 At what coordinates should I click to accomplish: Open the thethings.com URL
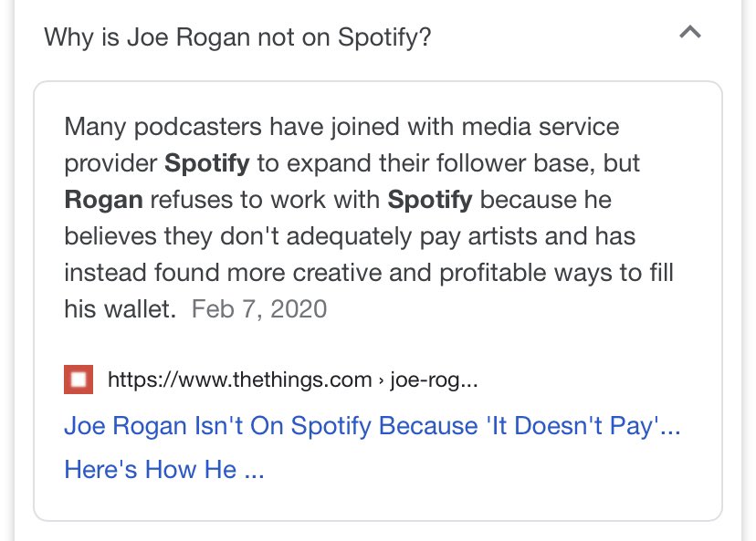239,380
